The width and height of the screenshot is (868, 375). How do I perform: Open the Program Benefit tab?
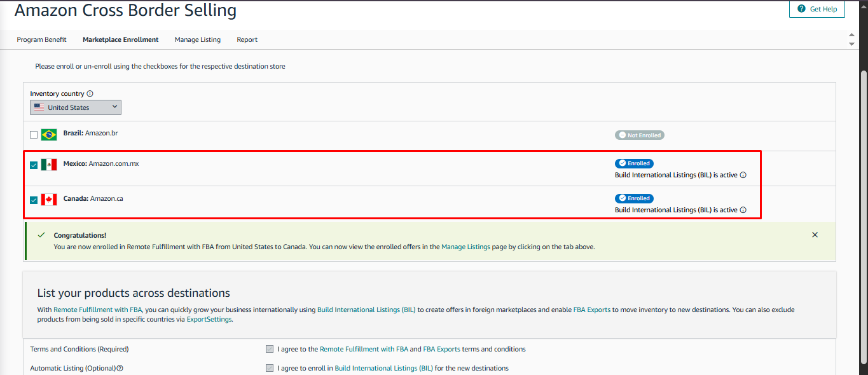click(41, 39)
